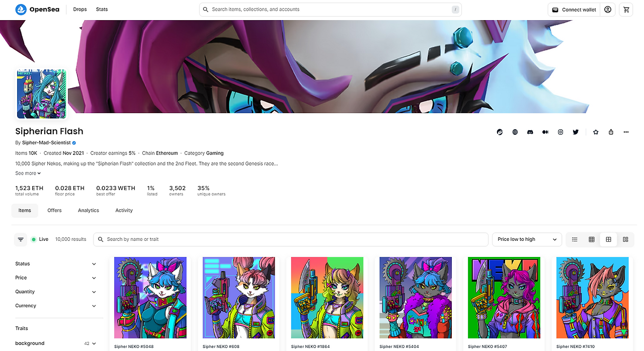This screenshot has height=351, width=644.
Task: Expand the Status filter
Action: coord(55,264)
